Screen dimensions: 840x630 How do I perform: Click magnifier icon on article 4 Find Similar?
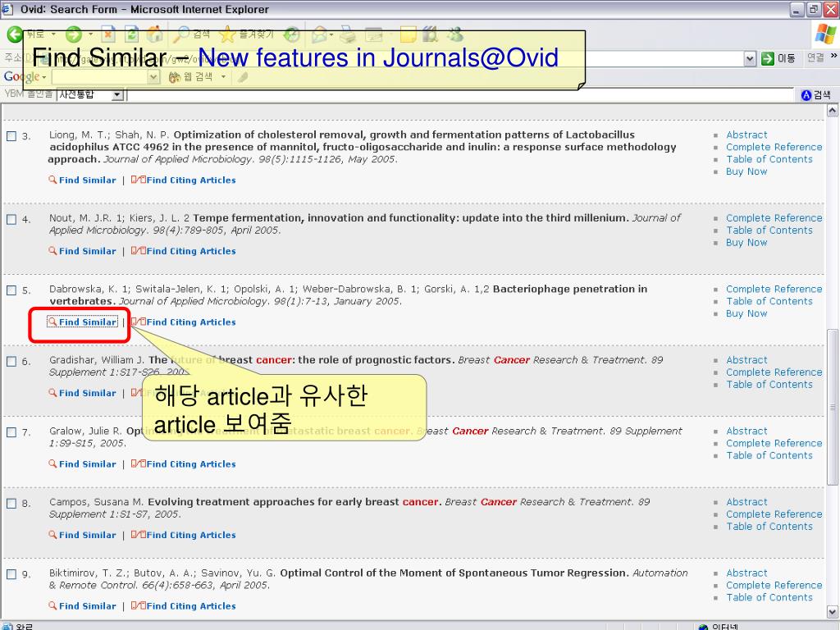(52, 251)
